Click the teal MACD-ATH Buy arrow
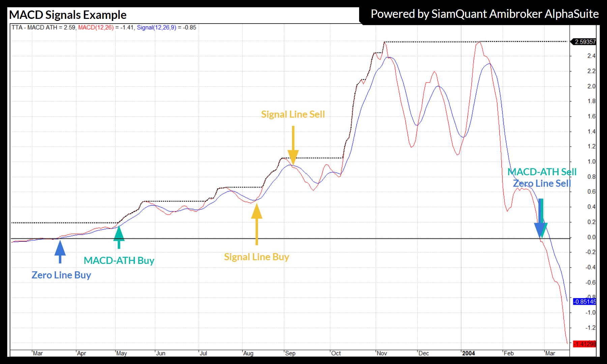This screenshot has height=364, width=607. click(x=119, y=237)
